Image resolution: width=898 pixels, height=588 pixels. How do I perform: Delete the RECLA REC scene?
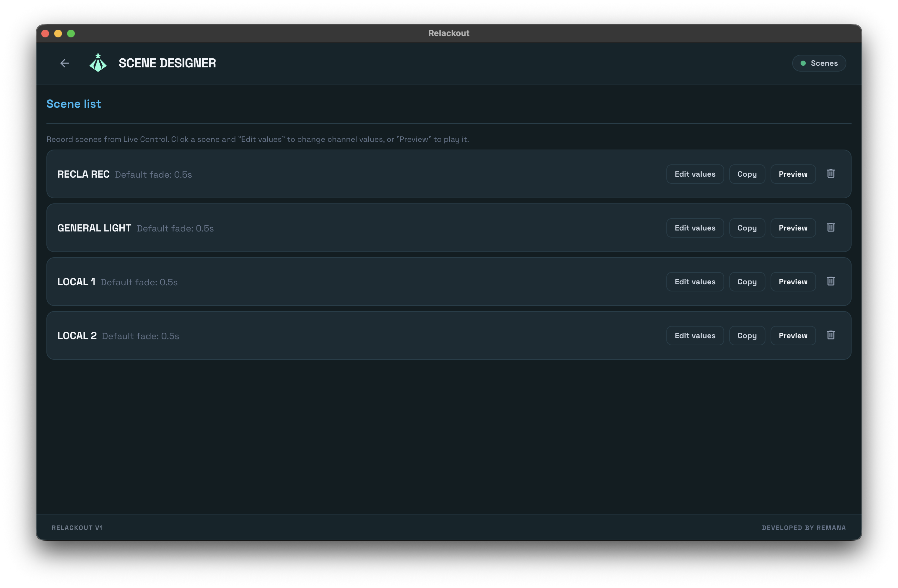click(x=831, y=173)
